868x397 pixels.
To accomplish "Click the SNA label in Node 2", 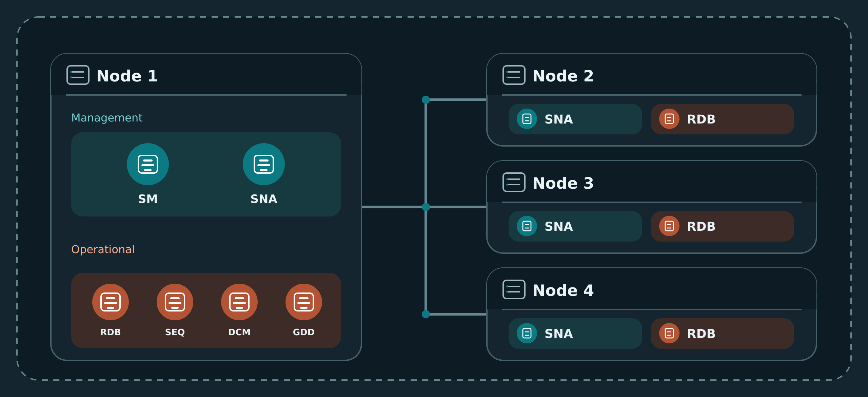I will pyautogui.click(x=559, y=119).
